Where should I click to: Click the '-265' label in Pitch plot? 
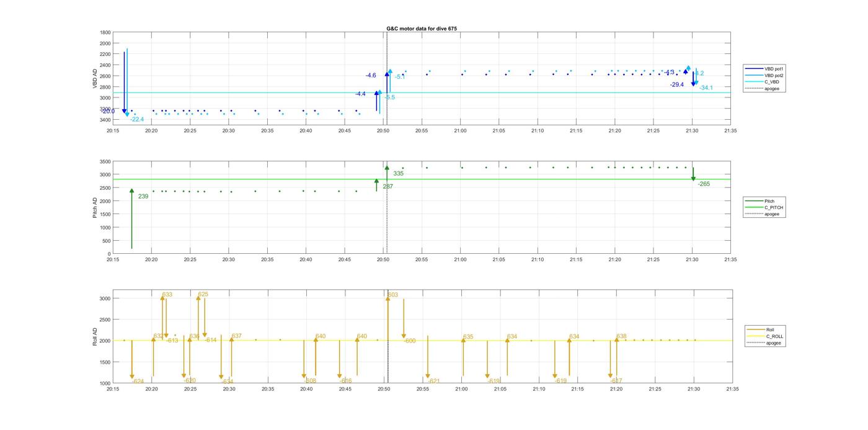tap(704, 184)
